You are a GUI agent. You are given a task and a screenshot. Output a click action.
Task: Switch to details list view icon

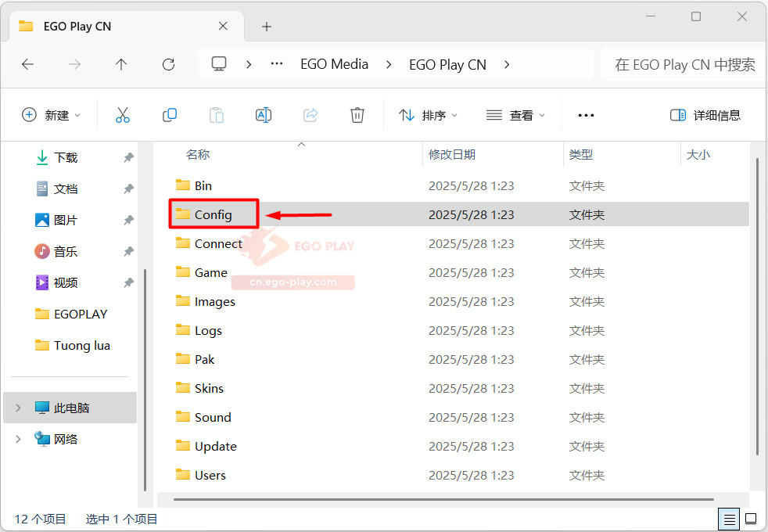point(730,519)
